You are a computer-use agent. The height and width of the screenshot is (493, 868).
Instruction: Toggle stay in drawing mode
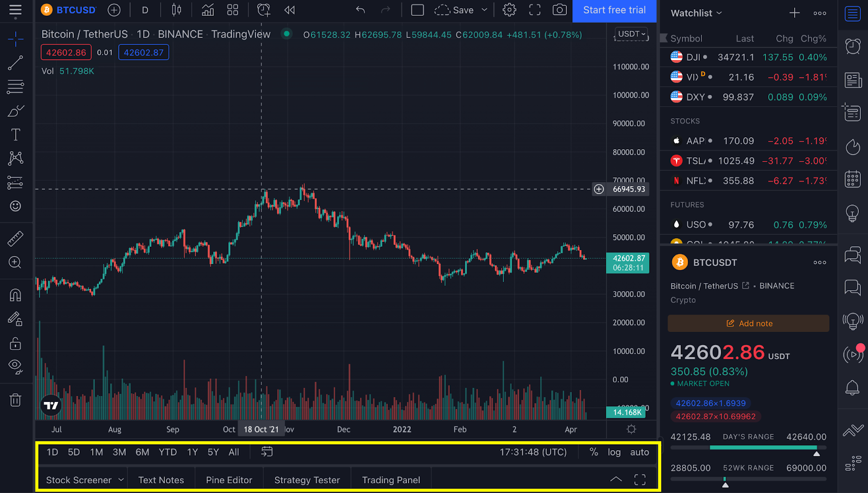coord(15,319)
